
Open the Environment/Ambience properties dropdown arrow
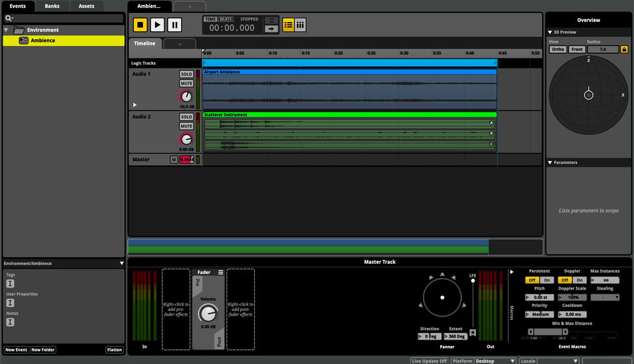(x=122, y=263)
